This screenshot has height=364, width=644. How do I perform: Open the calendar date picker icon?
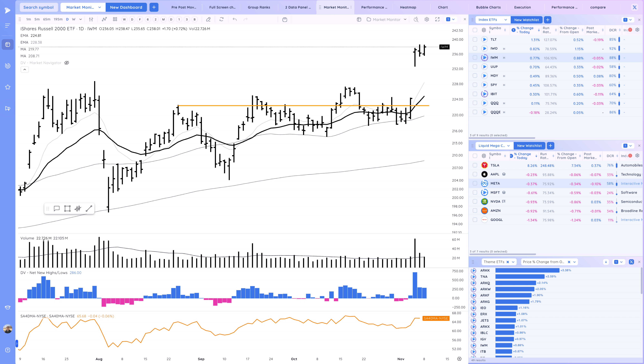click(x=285, y=19)
